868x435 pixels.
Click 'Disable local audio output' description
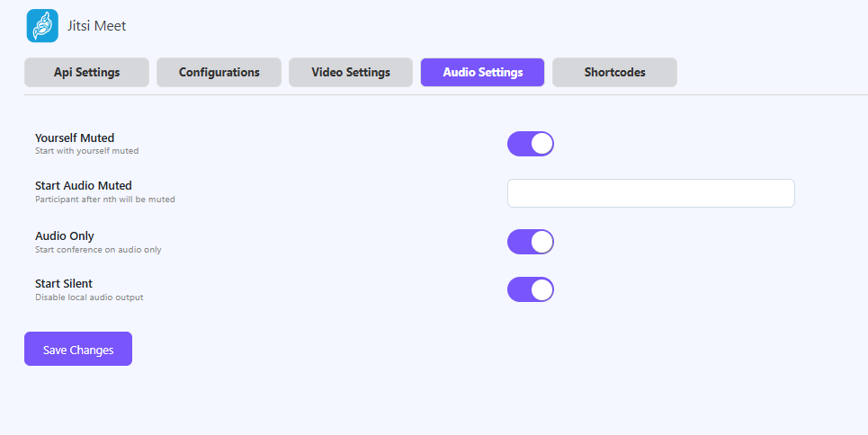89,297
